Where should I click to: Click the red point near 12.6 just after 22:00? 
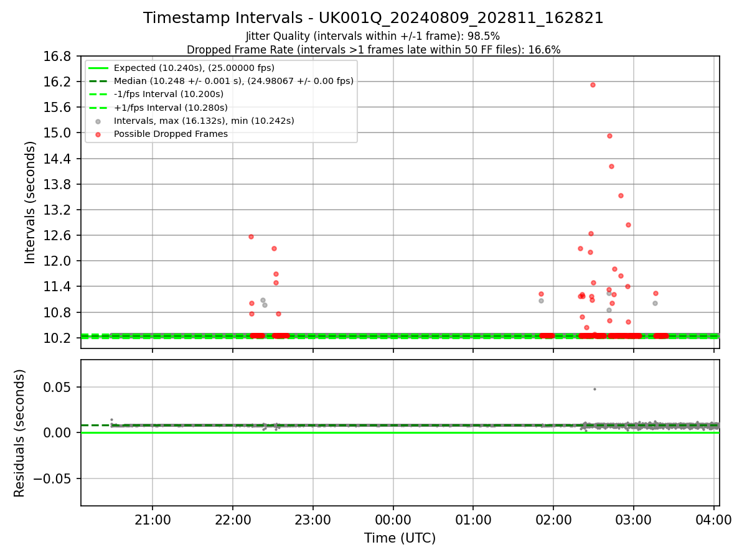pos(251,236)
